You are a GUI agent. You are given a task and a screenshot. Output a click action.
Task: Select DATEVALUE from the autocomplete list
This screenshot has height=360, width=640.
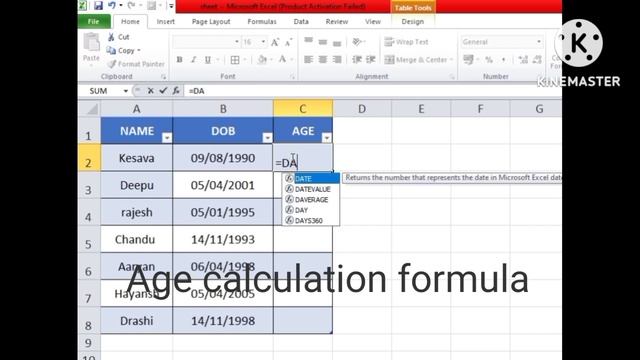pos(311,189)
